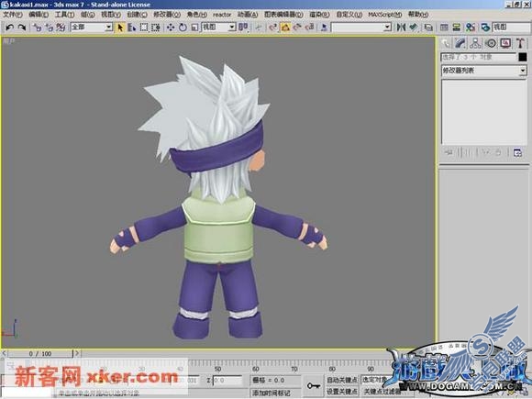Open the render type 视图 dropdown
This screenshot has width=532, height=399.
coord(512,28)
